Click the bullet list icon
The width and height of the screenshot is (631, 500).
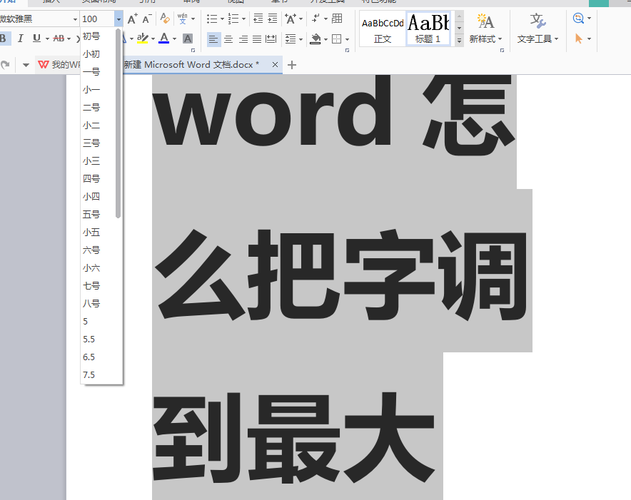pyautogui.click(x=212, y=19)
